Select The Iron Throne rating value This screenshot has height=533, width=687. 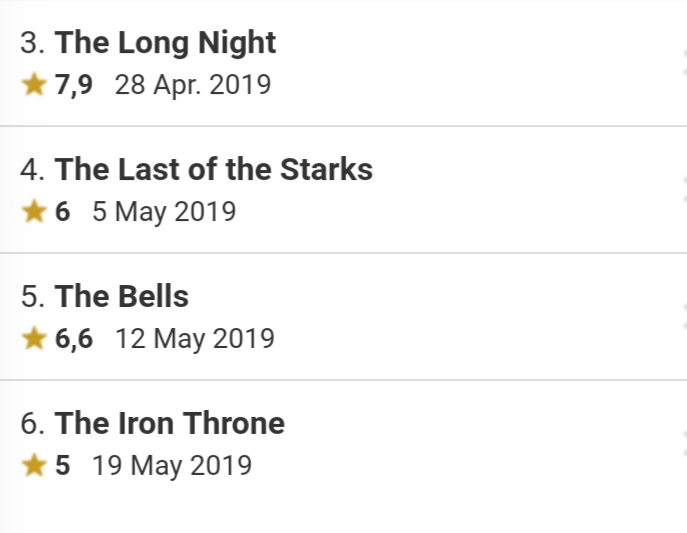click(62, 465)
